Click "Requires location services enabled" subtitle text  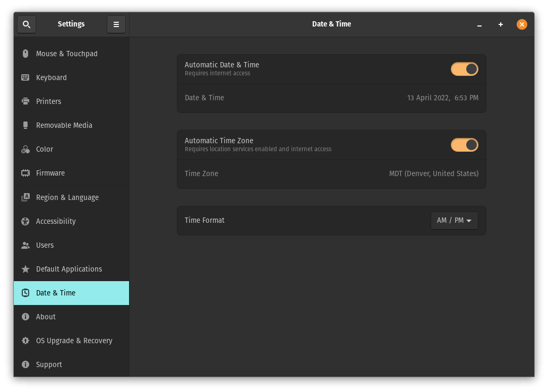click(x=258, y=149)
